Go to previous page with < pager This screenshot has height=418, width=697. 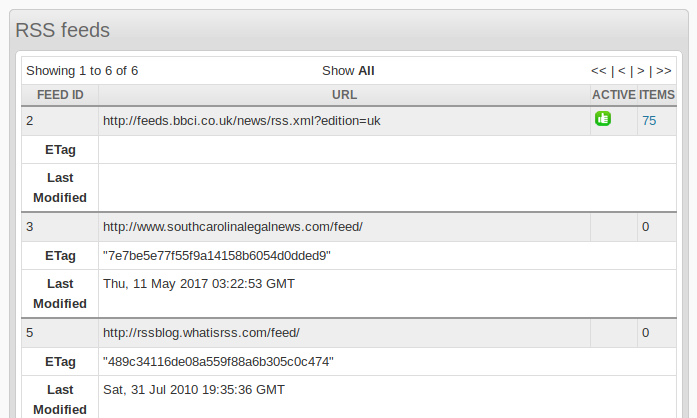(x=621, y=71)
